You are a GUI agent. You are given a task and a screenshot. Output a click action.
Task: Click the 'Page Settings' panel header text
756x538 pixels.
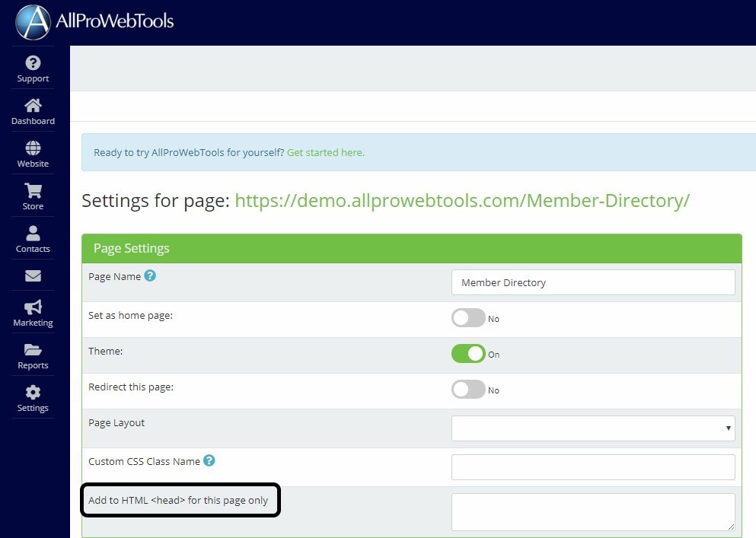[x=131, y=248]
